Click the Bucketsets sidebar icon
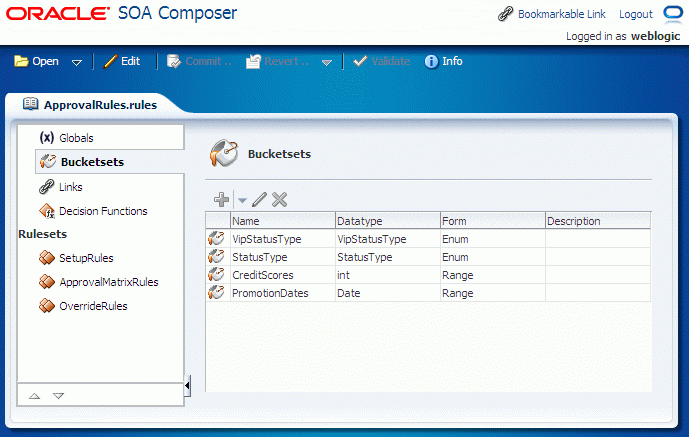The width and height of the screenshot is (689, 437). click(x=47, y=161)
